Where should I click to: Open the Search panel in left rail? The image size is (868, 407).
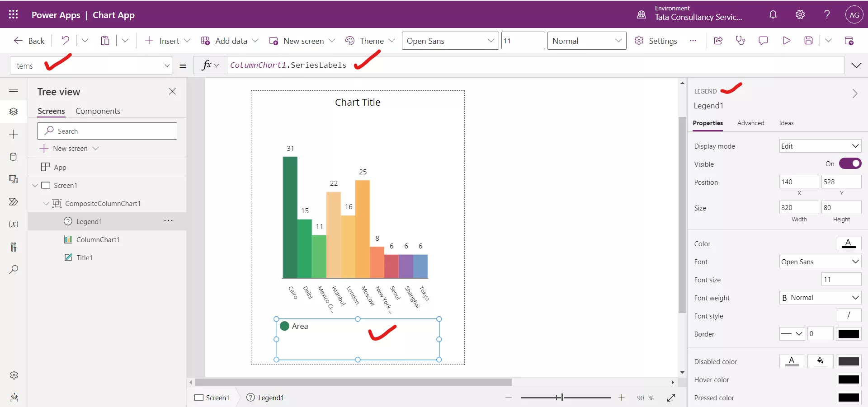(x=14, y=270)
